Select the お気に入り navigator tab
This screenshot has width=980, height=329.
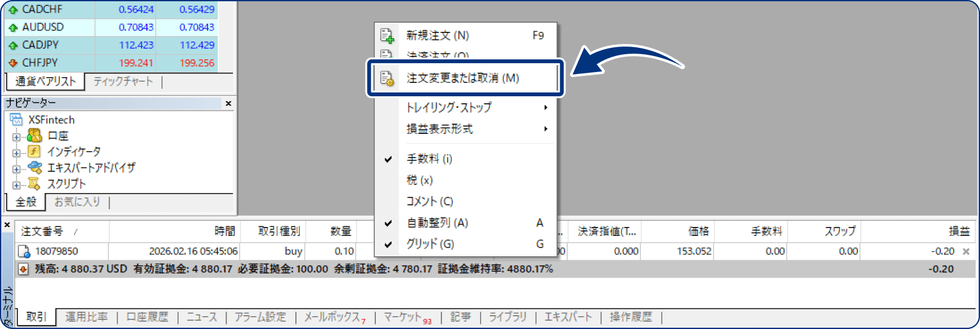[77, 202]
